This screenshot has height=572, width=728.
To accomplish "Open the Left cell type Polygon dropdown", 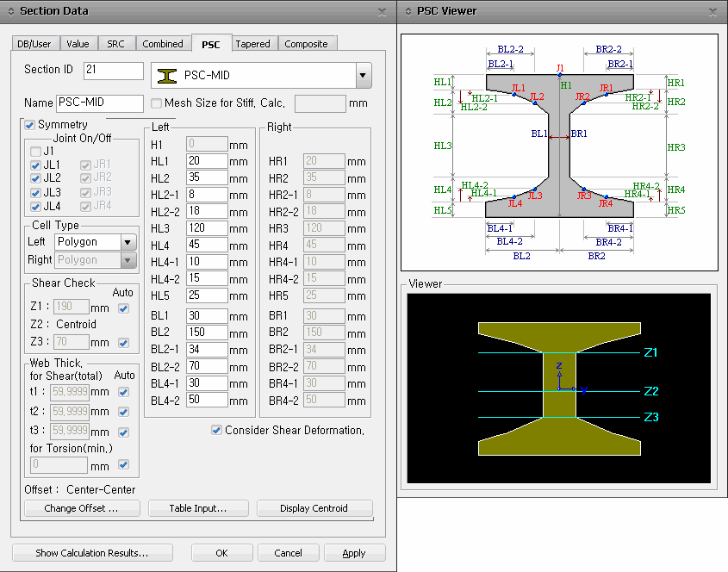I will pyautogui.click(x=128, y=242).
